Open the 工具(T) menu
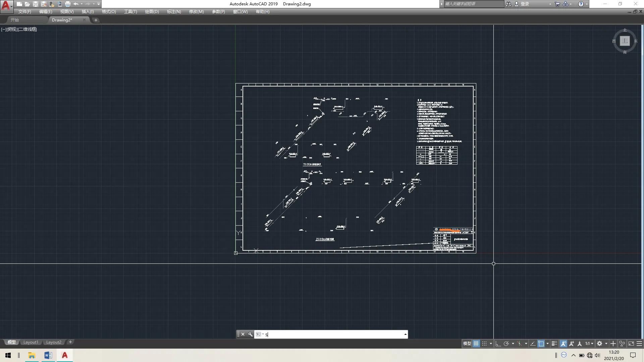Viewport: 644px width, 362px height. (130, 11)
